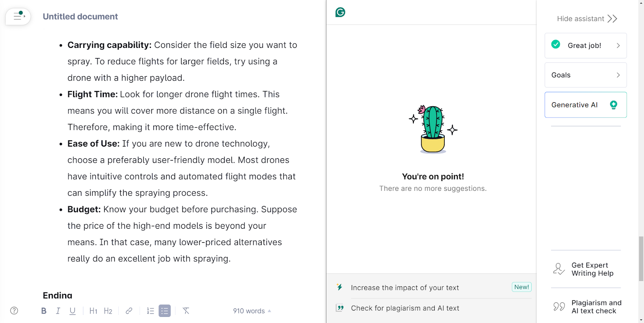
Task: Click Hide assistant
Action: coord(587,19)
